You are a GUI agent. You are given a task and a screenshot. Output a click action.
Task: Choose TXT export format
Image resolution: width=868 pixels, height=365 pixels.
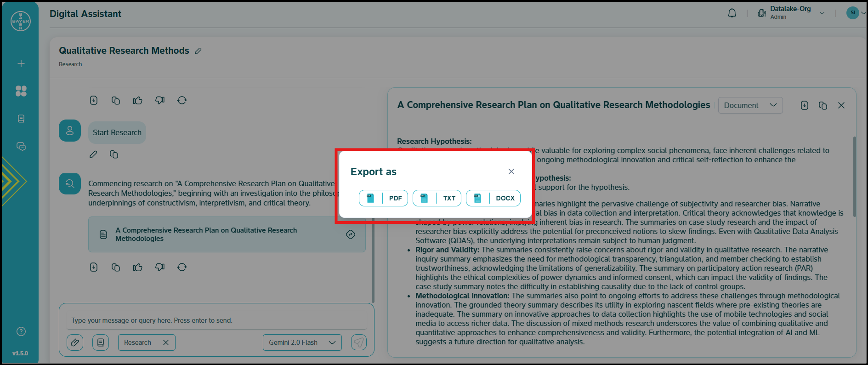point(437,198)
